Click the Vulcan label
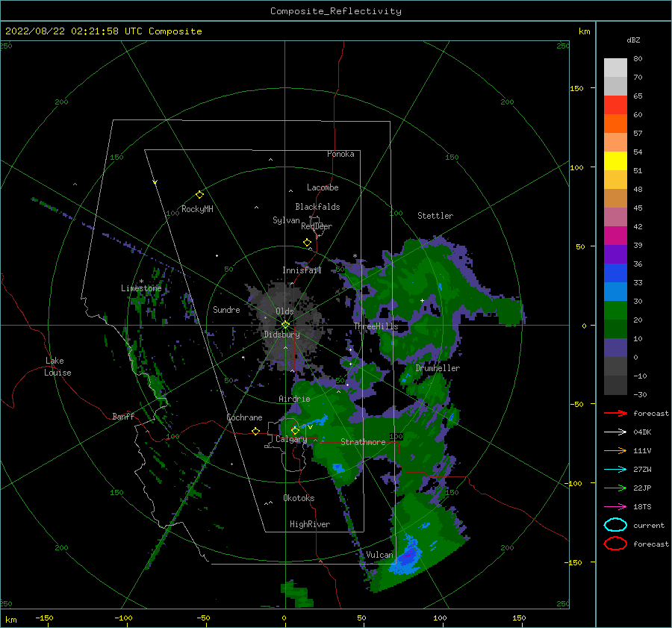Viewport: 672px width, 628px height. click(380, 555)
